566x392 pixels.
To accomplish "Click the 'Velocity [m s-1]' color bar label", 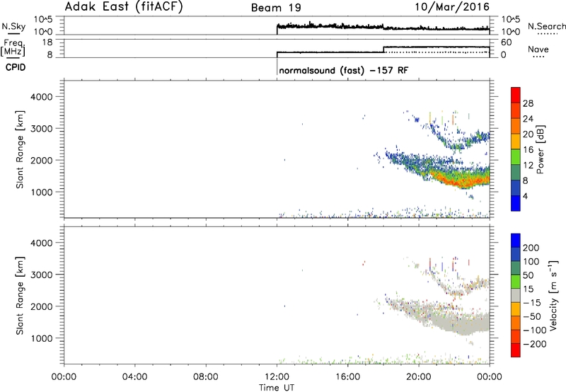I will pos(553,295).
